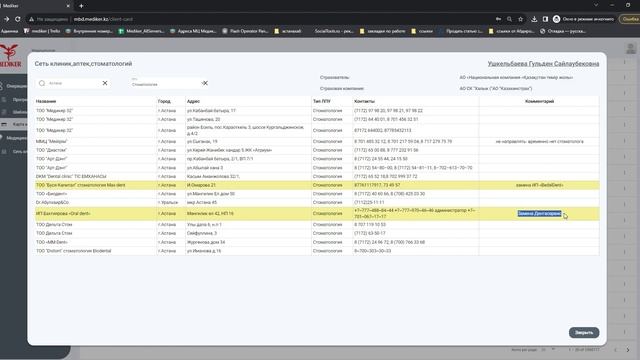Click address Сейфуллина, 3
The width and height of the screenshot is (640, 360).
202,233
